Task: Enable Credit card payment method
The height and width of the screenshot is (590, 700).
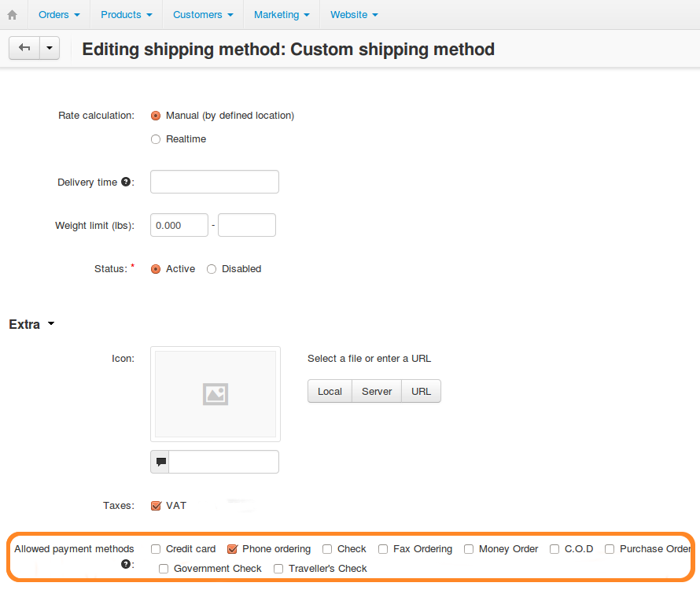Action: (156, 549)
